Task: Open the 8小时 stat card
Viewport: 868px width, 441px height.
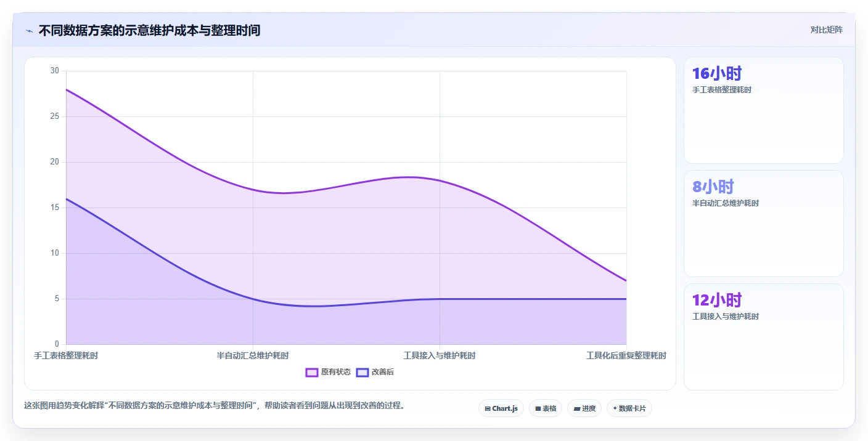Action: 763,224
